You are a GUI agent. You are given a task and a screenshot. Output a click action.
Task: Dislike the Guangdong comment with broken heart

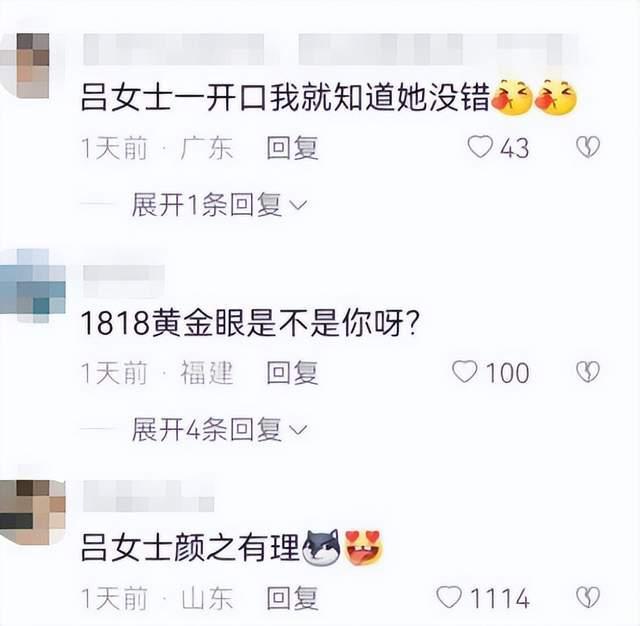coord(588,147)
